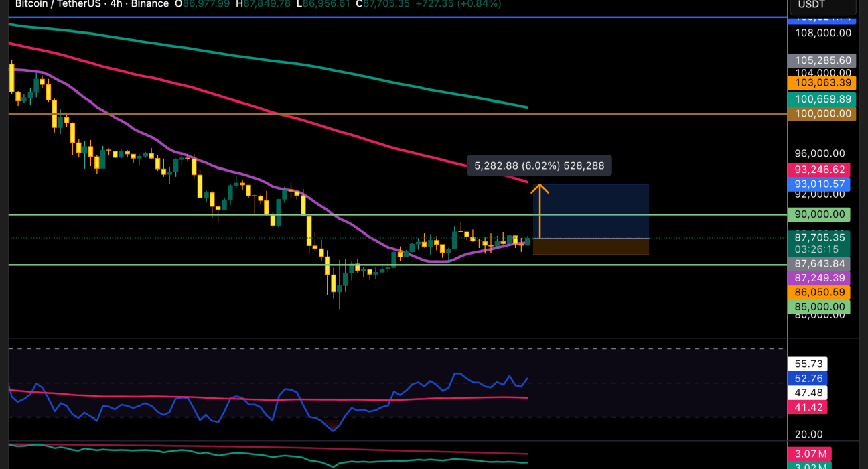Screen dimensions: 868x469
Task: Select the pink 93,246.62 moving average label
Action: pyautogui.click(x=822, y=170)
